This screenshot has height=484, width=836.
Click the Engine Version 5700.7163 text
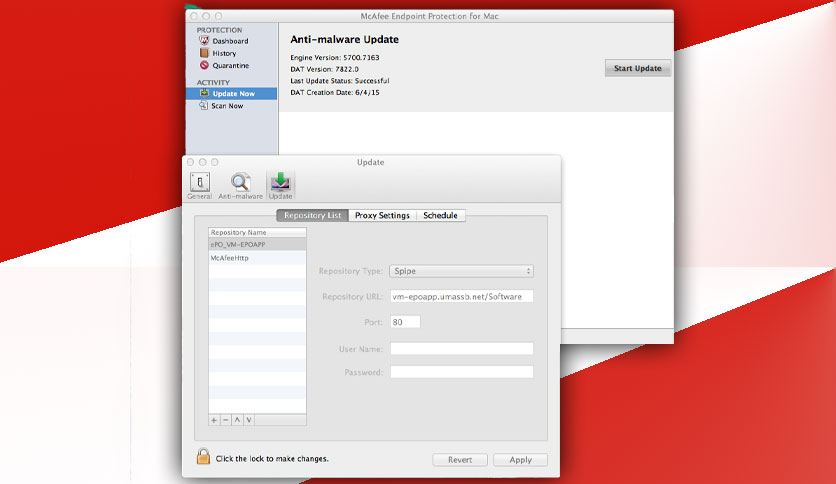tap(335, 58)
